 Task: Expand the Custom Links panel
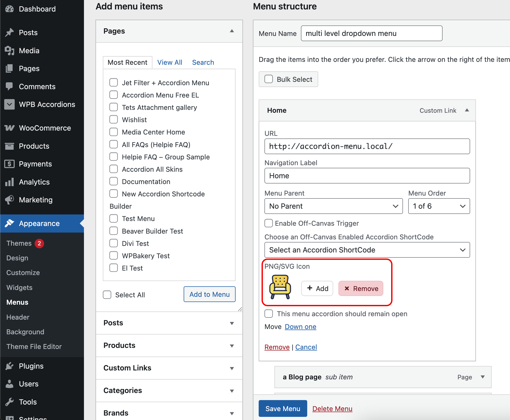[169, 368]
